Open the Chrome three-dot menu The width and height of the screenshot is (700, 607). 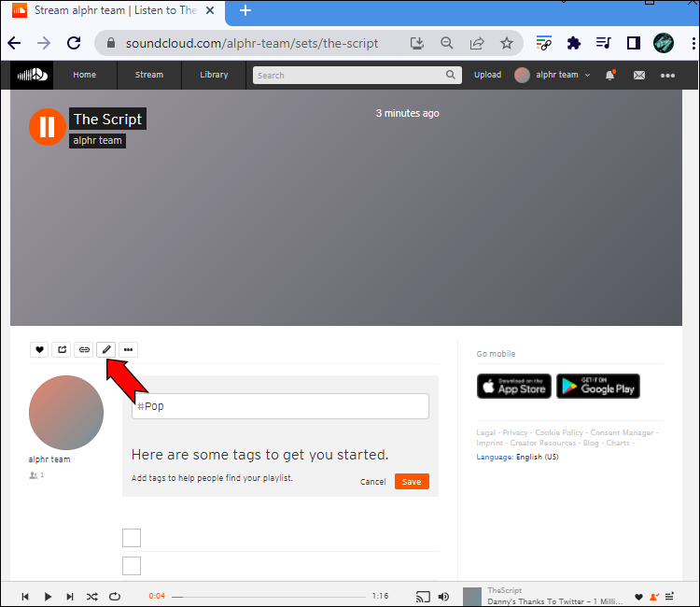pyautogui.click(x=693, y=43)
